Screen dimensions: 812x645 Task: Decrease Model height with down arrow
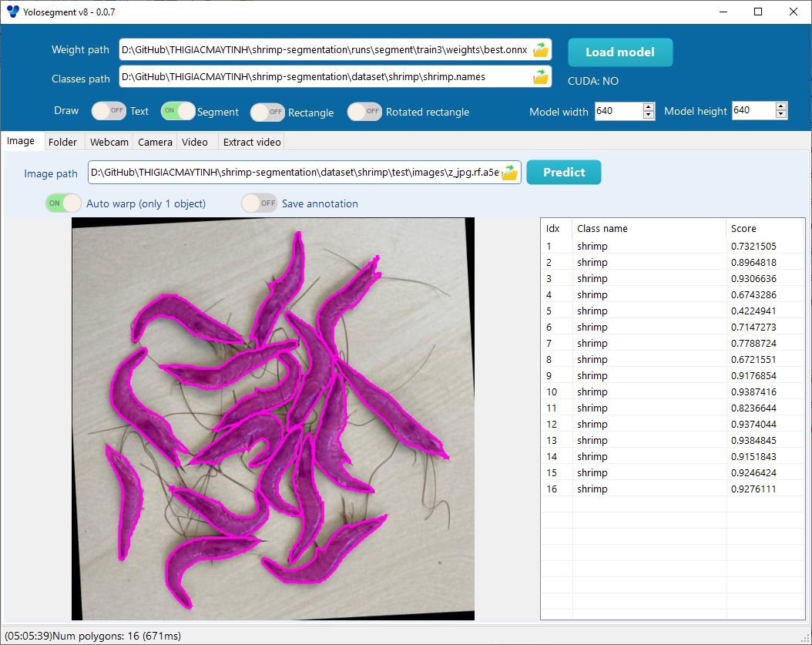(x=782, y=116)
